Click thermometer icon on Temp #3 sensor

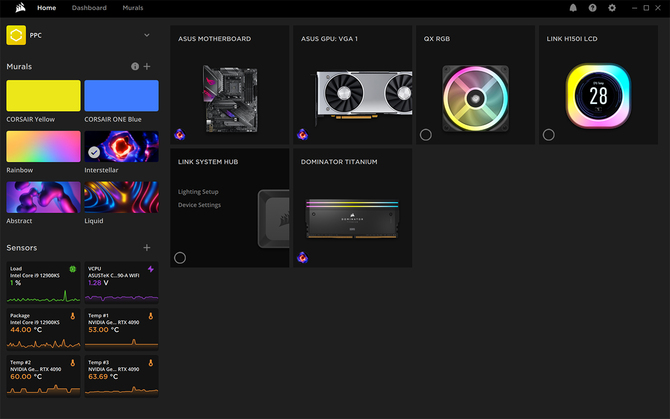[x=151, y=363]
